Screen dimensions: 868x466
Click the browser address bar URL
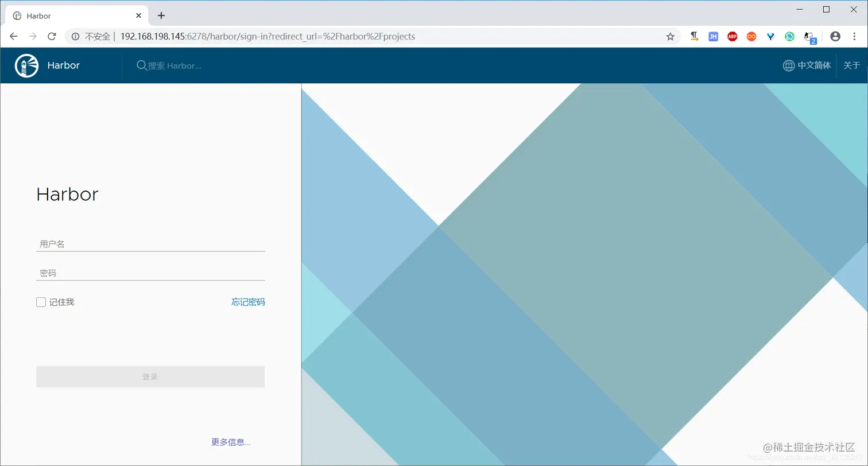tap(268, 37)
